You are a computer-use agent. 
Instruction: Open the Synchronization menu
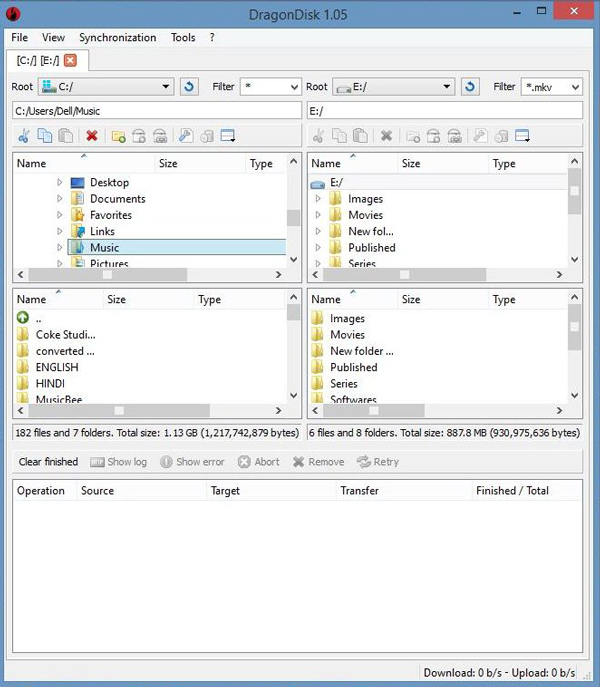pyautogui.click(x=117, y=38)
